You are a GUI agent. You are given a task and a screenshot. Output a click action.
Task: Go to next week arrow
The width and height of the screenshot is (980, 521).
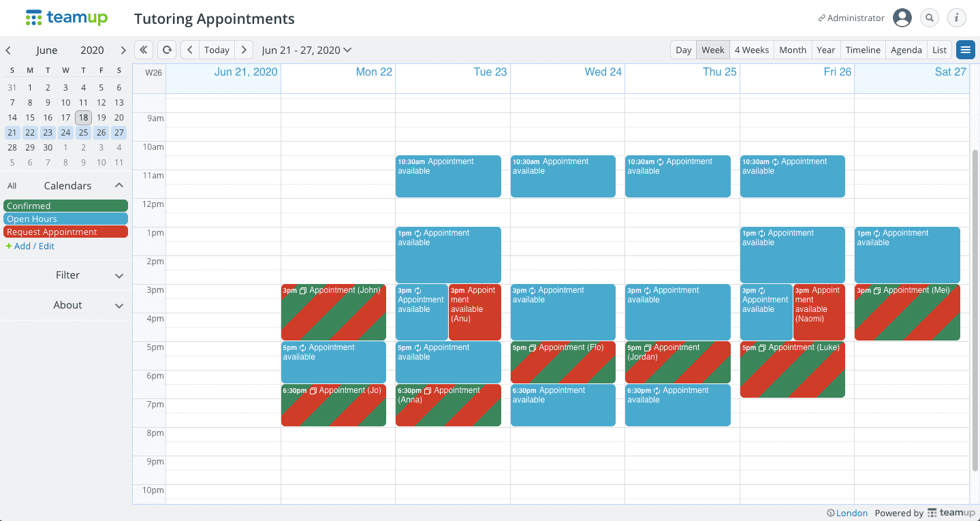pyautogui.click(x=244, y=50)
